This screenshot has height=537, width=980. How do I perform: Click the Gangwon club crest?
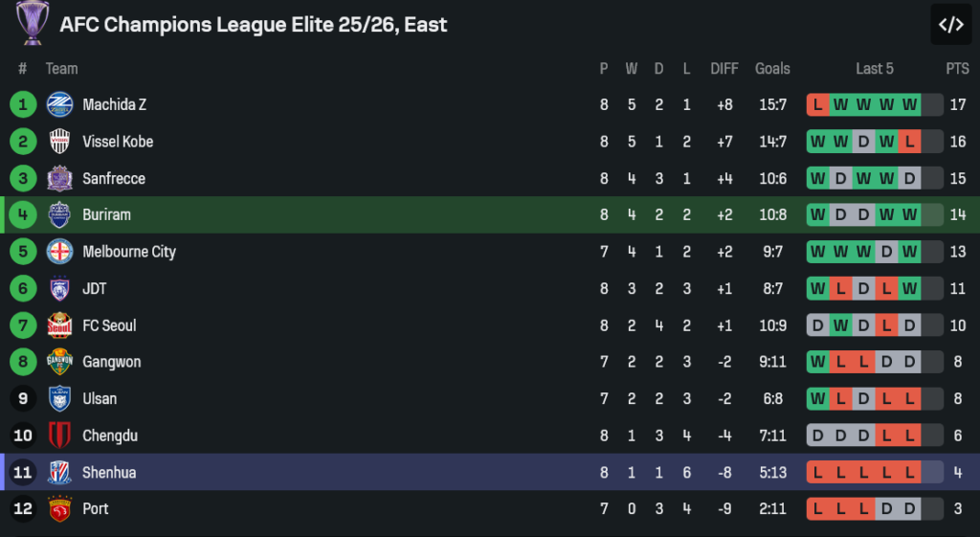59,362
